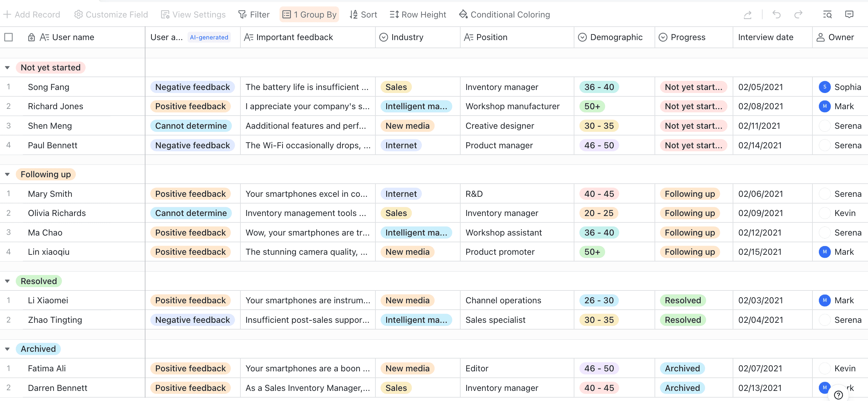This screenshot has width=868, height=401.
Task: Open the Sort options
Action: point(363,14)
